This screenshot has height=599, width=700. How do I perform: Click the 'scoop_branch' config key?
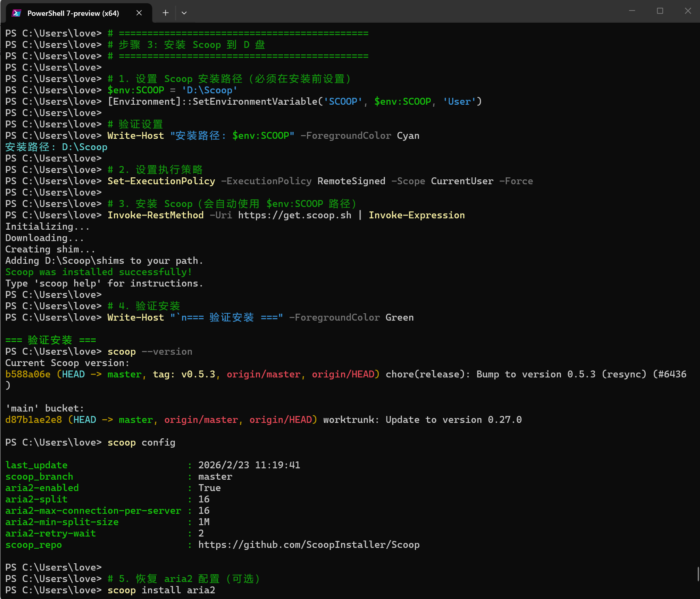(39, 476)
